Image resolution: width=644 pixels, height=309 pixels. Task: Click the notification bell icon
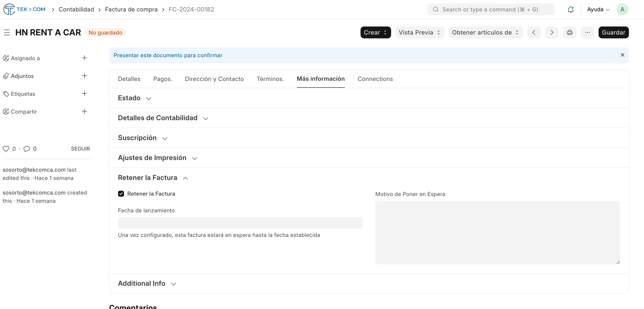pyautogui.click(x=570, y=9)
